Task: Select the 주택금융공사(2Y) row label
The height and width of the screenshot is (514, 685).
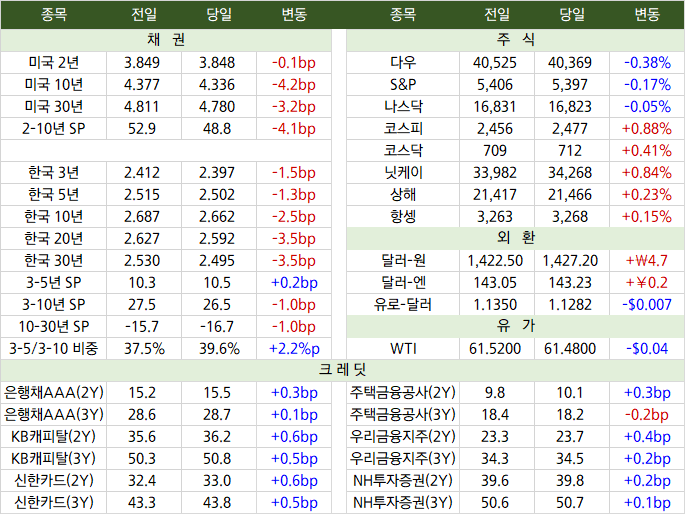Action: click(x=403, y=393)
